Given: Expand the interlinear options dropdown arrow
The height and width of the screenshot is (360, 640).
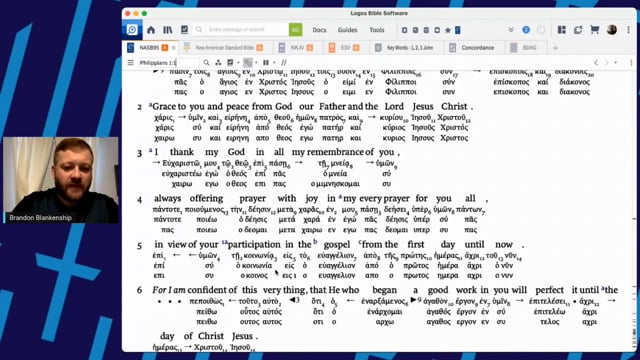Looking at the screenshot, I should 256,63.
